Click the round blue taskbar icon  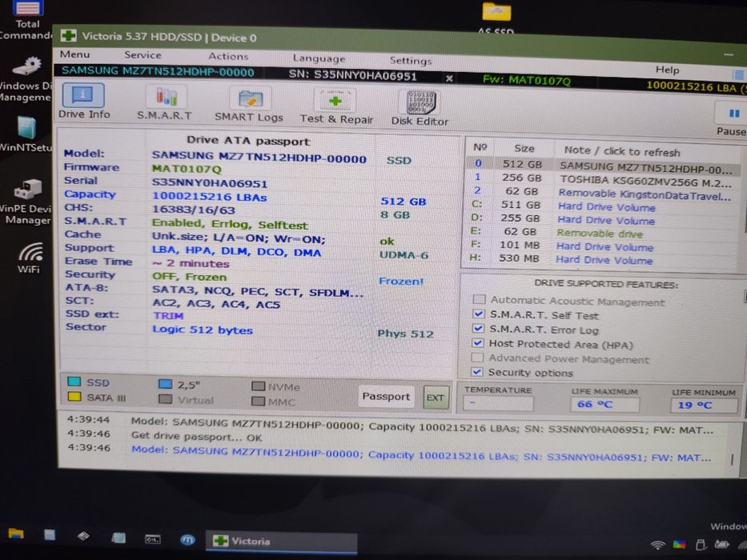[187, 539]
